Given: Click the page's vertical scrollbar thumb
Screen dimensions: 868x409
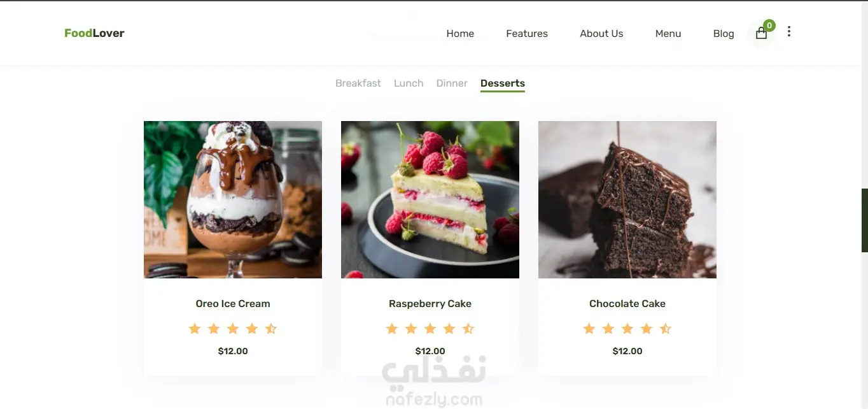Looking at the screenshot, I should tap(865, 220).
